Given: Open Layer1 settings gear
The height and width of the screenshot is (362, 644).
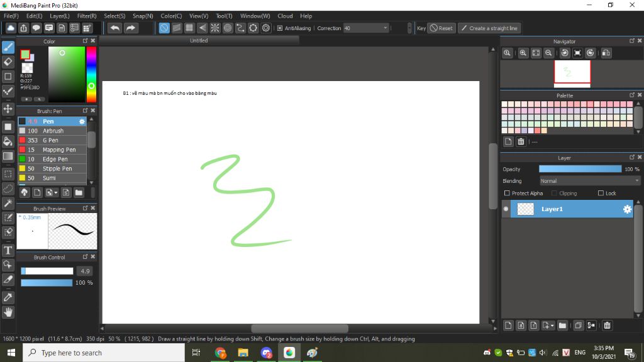Looking at the screenshot, I should [627, 209].
